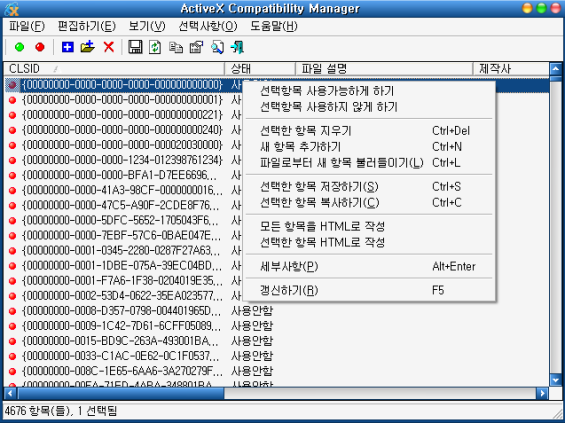Select 선택한 항목 HTML로 작성
Viewport: 565px width, 423px height.
pyautogui.click(x=369, y=242)
